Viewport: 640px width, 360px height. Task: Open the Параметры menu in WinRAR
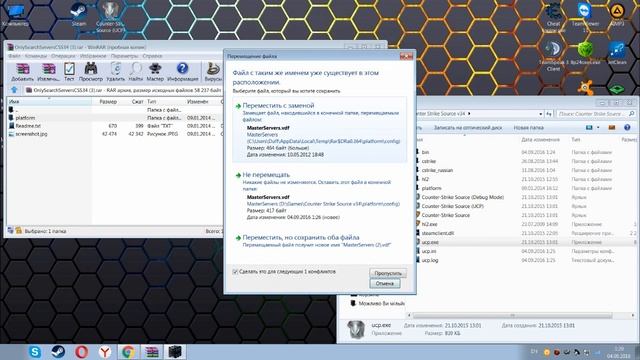pos(124,56)
